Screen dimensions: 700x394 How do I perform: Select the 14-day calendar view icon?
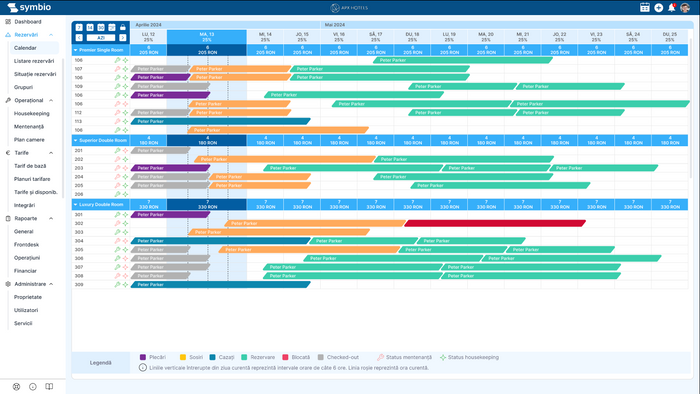tap(90, 27)
